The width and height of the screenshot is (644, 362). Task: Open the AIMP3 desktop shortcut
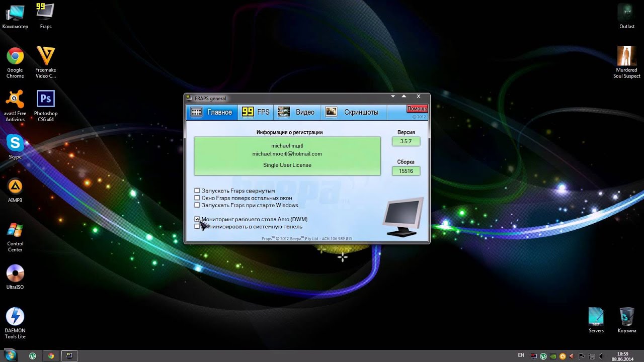(15, 190)
